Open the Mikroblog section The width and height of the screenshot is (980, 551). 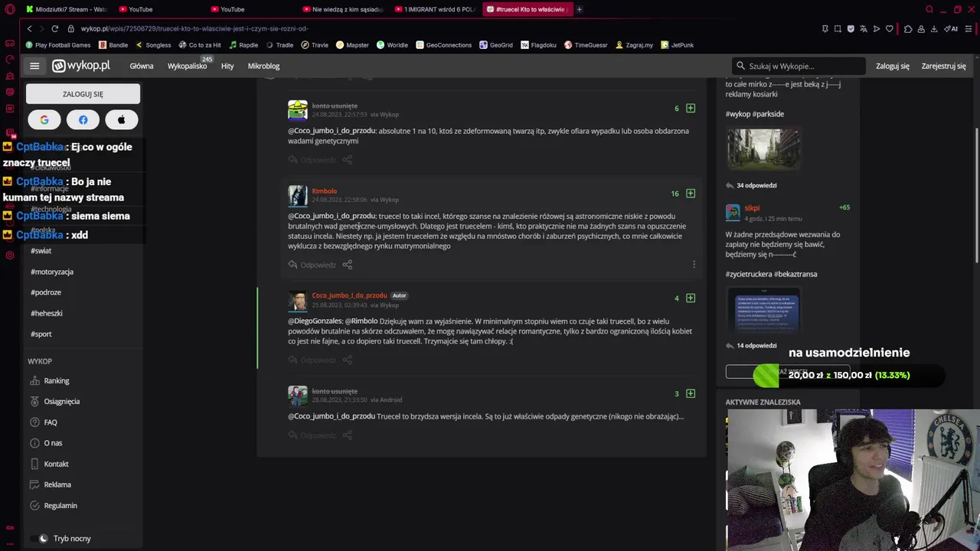pyautogui.click(x=263, y=66)
